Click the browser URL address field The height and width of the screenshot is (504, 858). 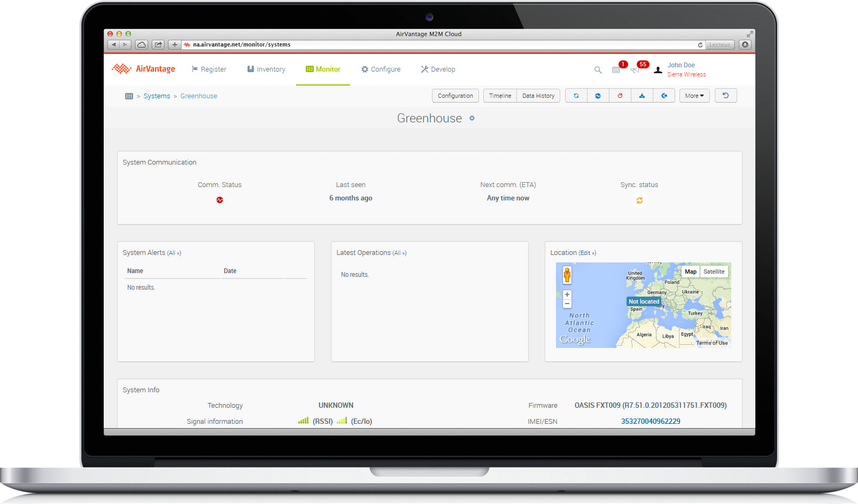pyautogui.click(x=438, y=45)
